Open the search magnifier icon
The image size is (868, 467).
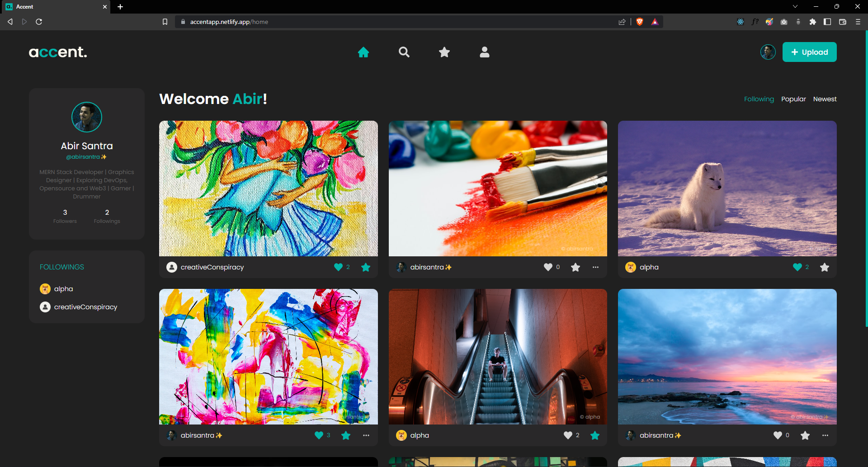[404, 52]
